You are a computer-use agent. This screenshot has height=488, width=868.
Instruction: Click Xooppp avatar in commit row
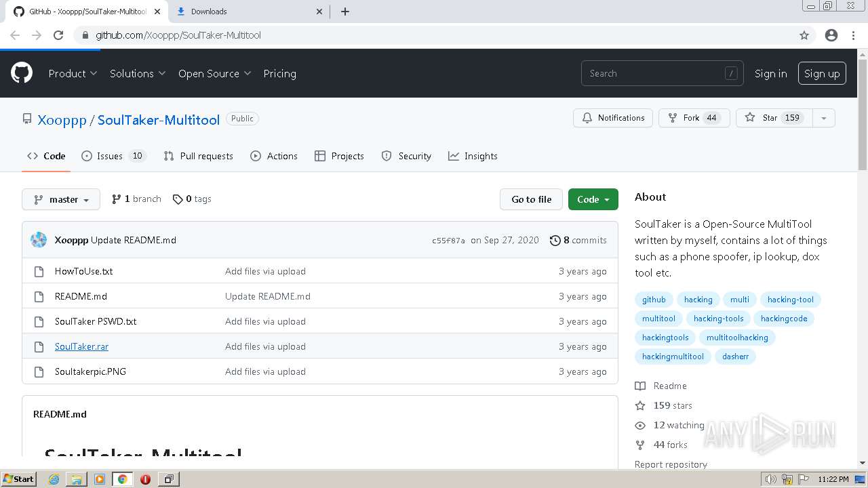(39, 240)
